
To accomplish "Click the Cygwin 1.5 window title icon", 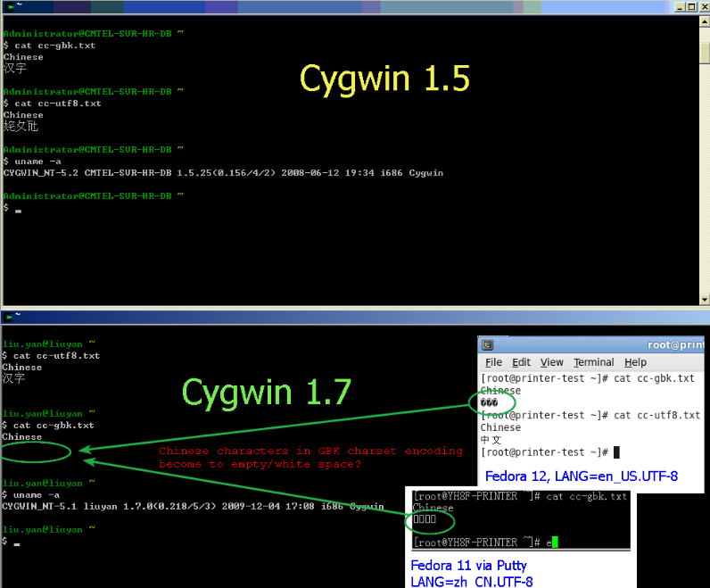I will point(9,6).
